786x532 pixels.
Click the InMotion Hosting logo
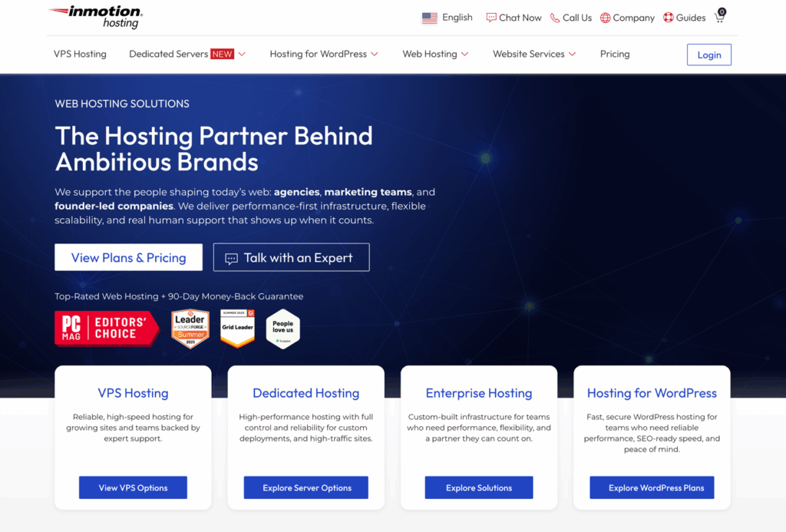tap(95, 17)
